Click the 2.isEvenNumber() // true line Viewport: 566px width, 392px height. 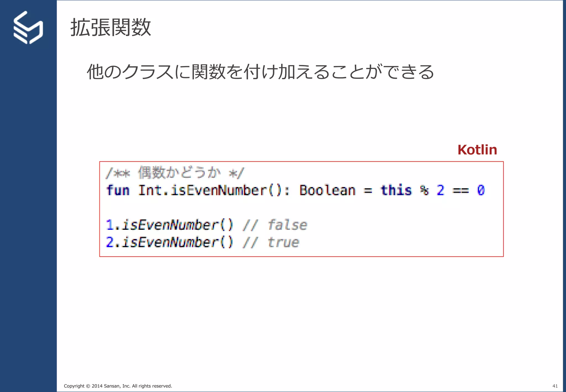(x=203, y=242)
